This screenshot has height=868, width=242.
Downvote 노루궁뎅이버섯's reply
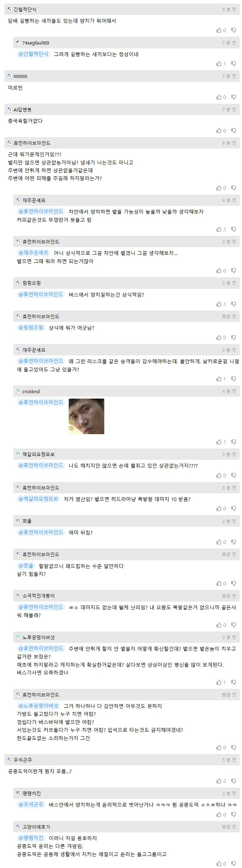tap(234, 682)
